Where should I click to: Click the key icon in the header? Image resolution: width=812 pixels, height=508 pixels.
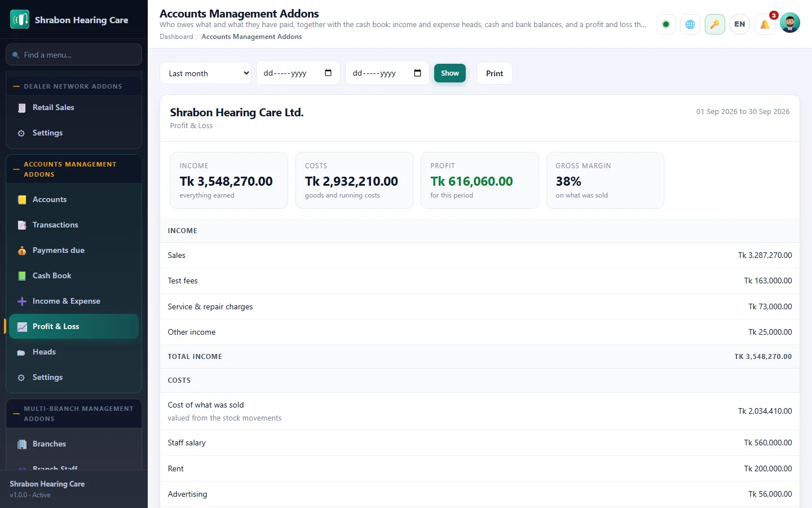point(715,24)
